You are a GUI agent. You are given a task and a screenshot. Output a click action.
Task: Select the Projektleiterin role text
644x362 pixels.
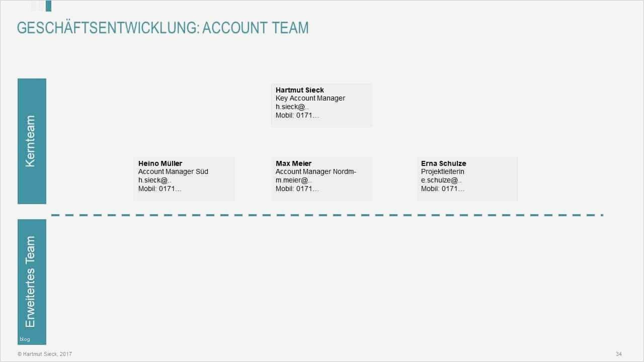[x=443, y=171]
